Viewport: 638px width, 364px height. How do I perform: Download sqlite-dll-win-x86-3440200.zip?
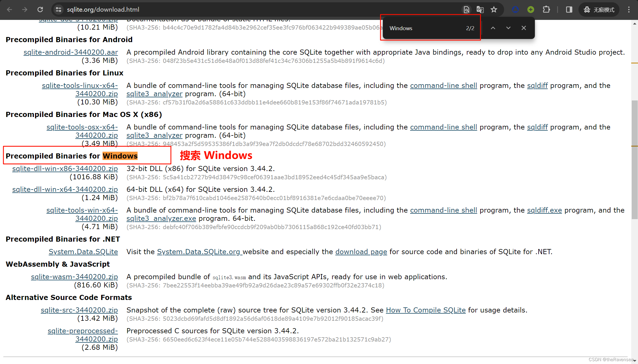point(65,168)
